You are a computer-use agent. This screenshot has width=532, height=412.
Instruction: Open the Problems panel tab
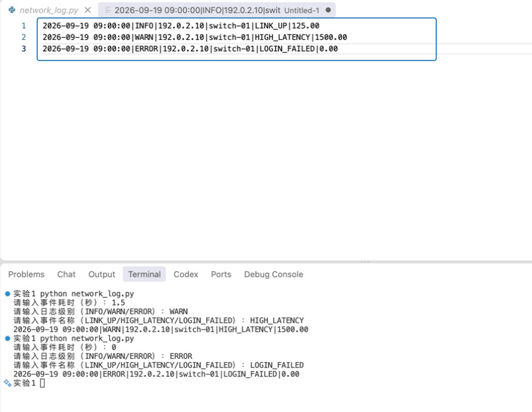point(27,274)
